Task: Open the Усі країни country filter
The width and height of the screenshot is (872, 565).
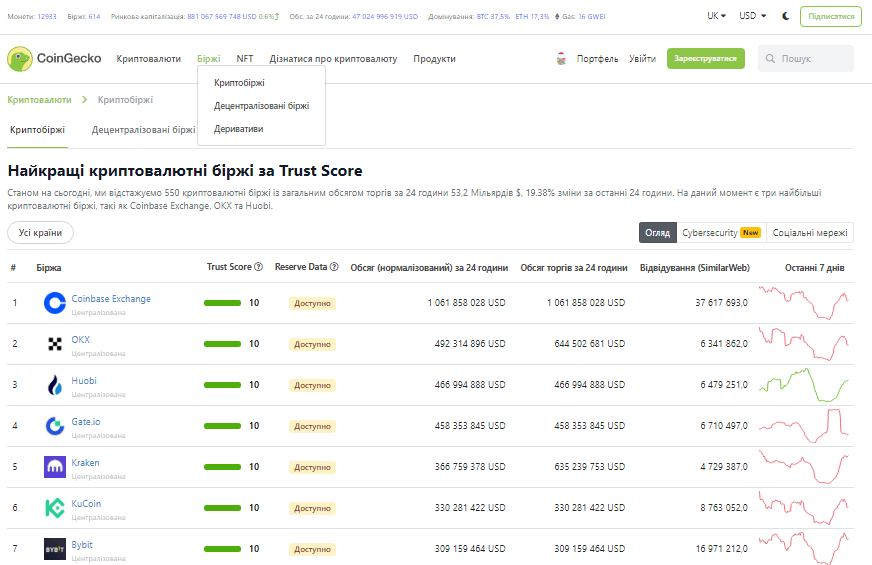Action: click(40, 232)
